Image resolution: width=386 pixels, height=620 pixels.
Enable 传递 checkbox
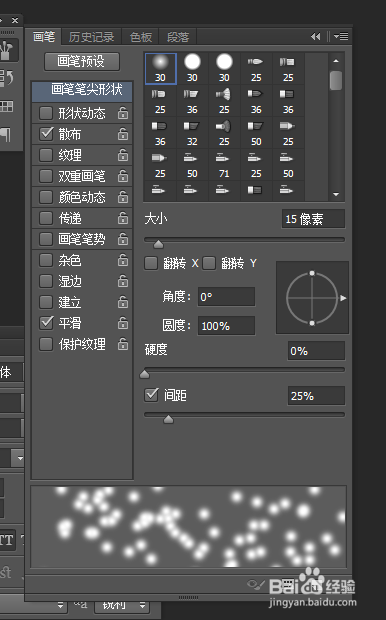click(x=46, y=218)
